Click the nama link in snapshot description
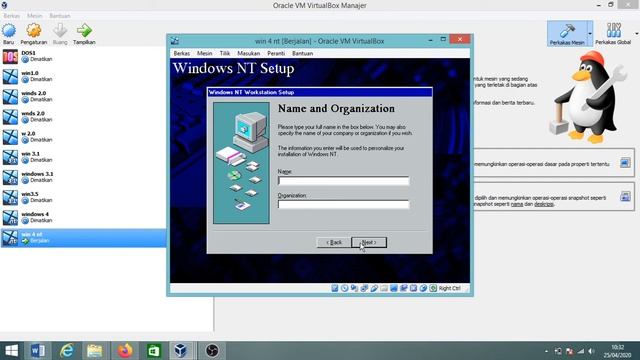The height and width of the screenshot is (360, 640). click(x=517, y=204)
